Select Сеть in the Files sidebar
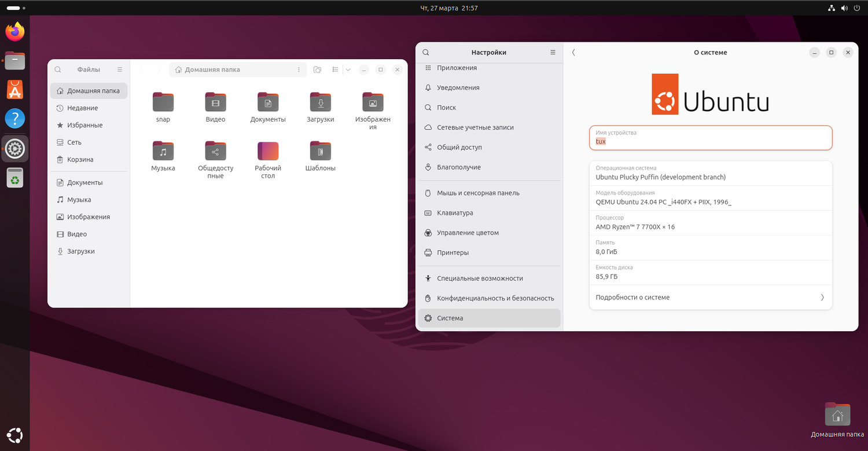868x451 pixels. coord(89,142)
